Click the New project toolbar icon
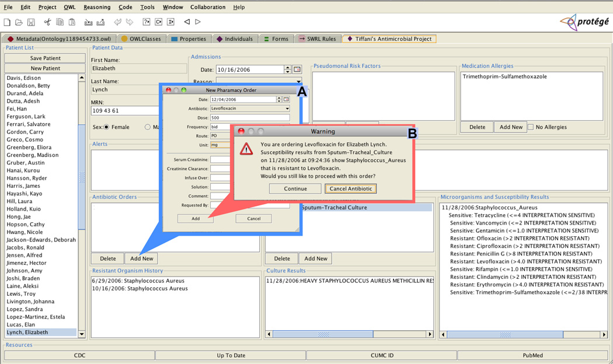Image resolution: width=613 pixels, height=364 pixels. [7, 22]
